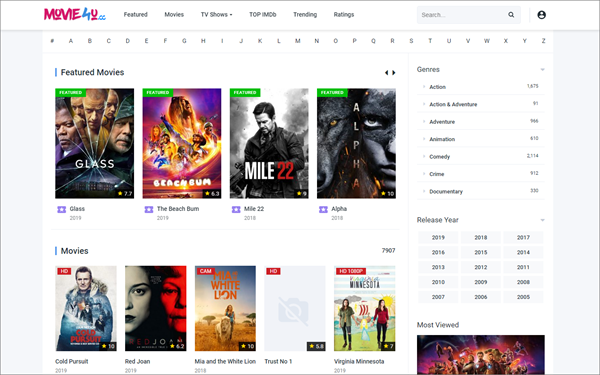This screenshot has width=600, height=375.
Task: Filter by release year 2012
Action: (481, 267)
